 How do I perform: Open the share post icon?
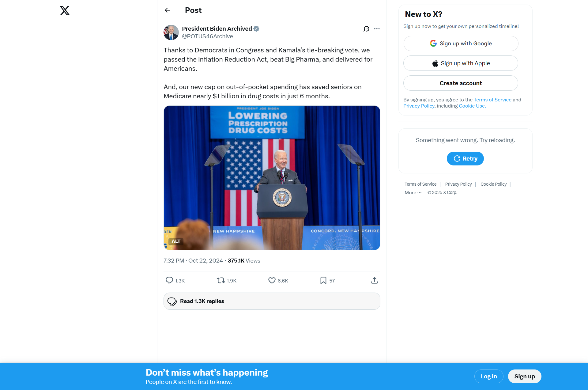coord(375,280)
